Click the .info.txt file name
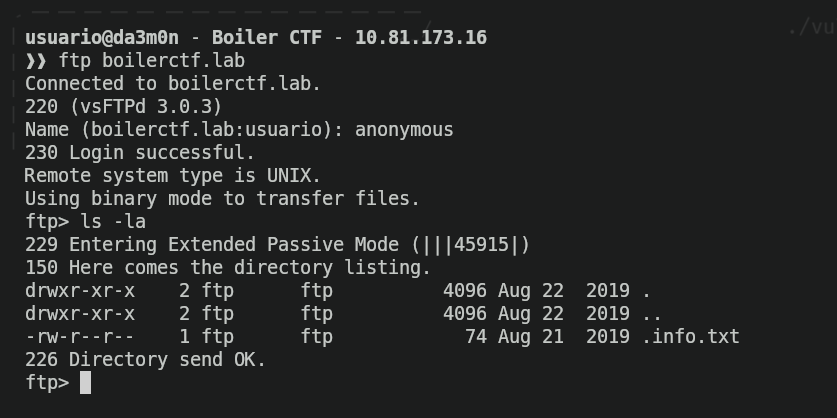837x418 pixels. click(x=690, y=336)
